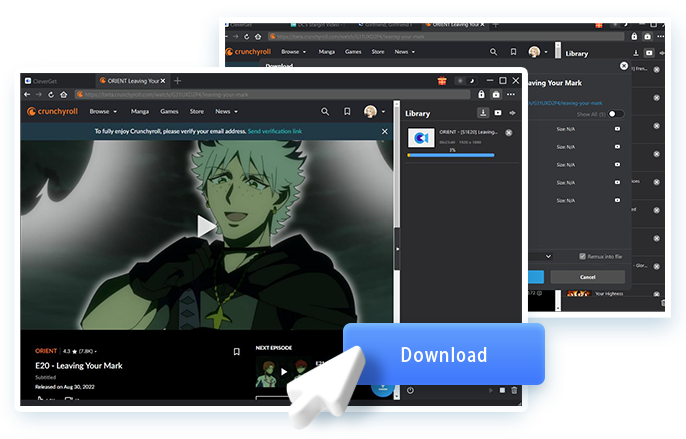Image resolution: width=686 pixels, height=439 pixels.
Task: Open the Crunchyroll watchlist bookmark icon
Action: [x=347, y=112]
